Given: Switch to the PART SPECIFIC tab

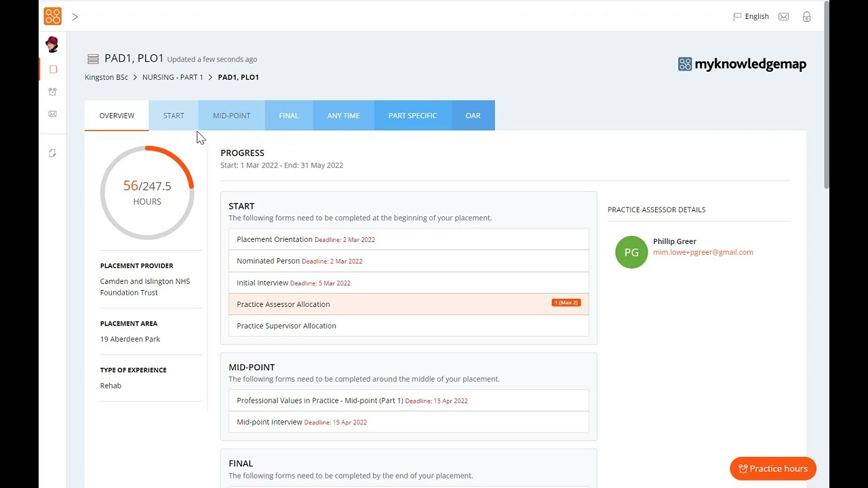Looking at the screenshot, I should point(412,115).
